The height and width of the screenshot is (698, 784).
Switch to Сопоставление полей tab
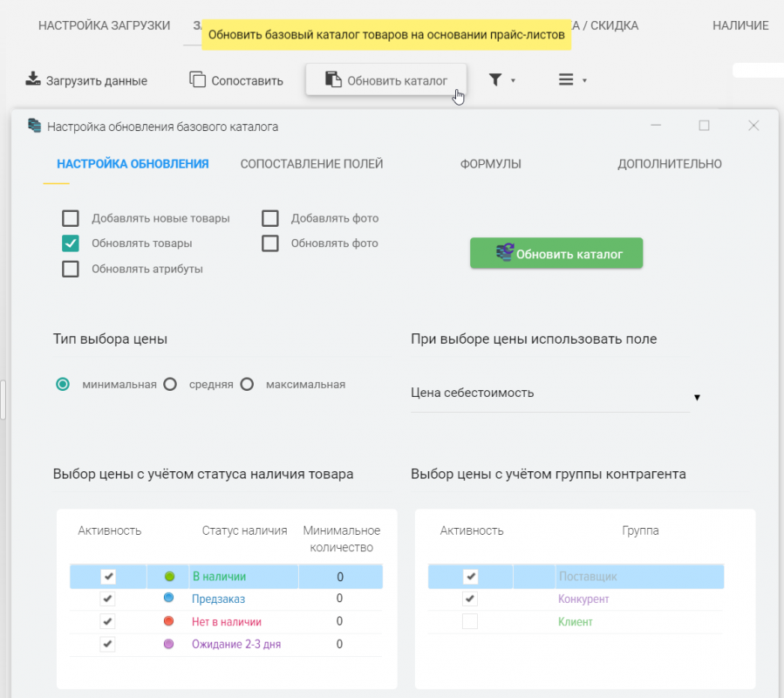(311, 164)
